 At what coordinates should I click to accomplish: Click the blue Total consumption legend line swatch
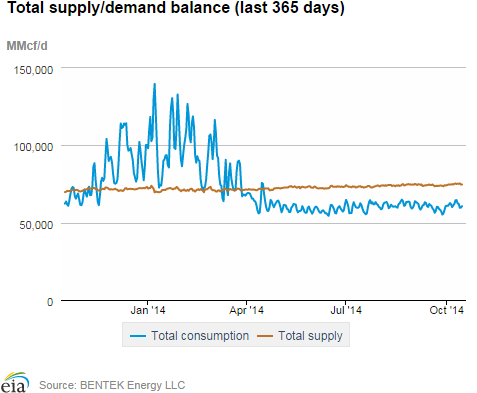point(138,336)
